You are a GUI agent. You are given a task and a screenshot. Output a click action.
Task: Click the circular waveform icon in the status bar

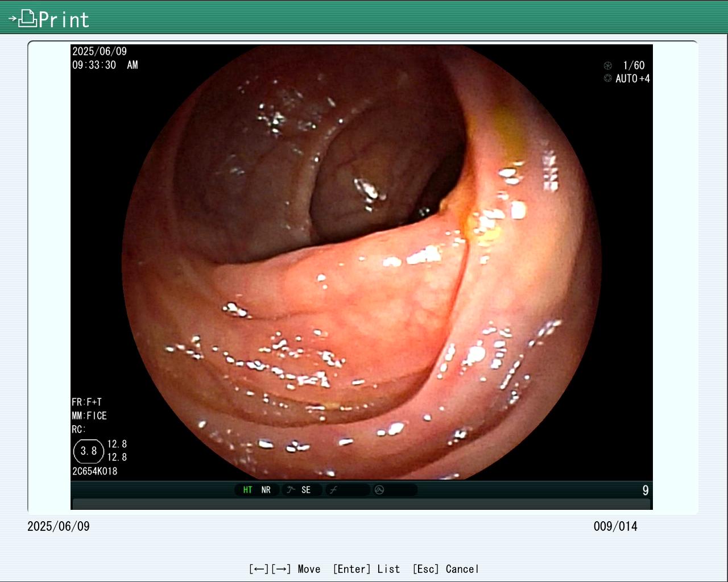click(379, 490)
